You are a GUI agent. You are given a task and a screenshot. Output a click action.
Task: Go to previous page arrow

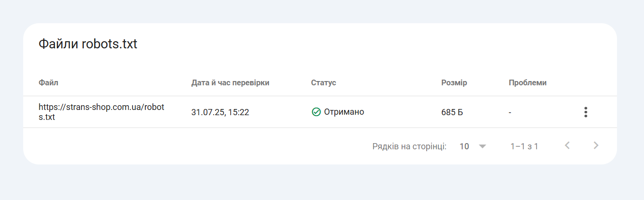point(567,145)
